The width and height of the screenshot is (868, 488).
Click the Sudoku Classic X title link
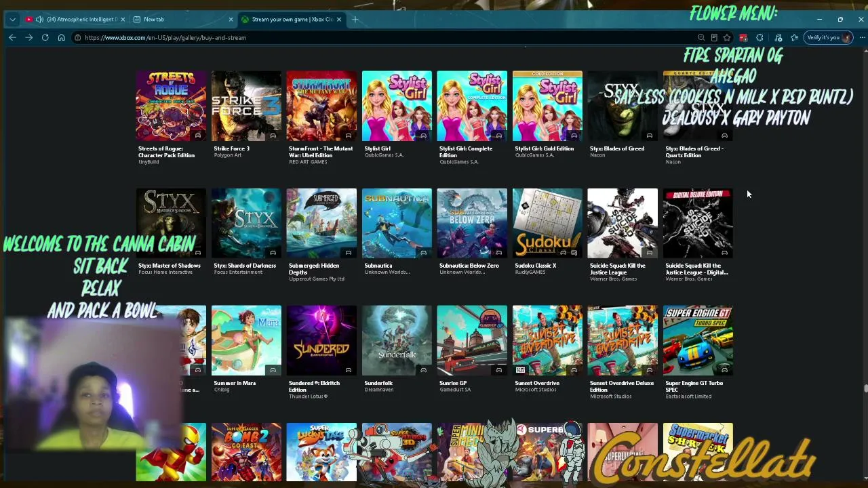pyautogui.click(x=536, y=266)
